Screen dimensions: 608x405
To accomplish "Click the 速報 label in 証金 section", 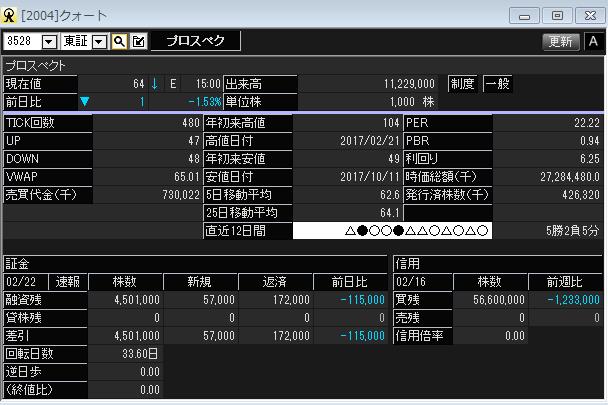I will pyautogui.click(x=68, y=282).
